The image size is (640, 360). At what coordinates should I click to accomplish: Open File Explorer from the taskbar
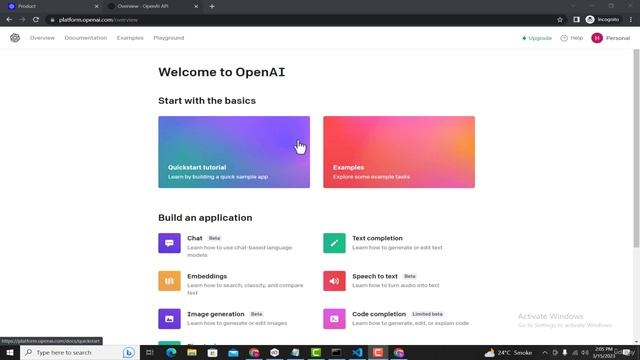tap(192, 353)
